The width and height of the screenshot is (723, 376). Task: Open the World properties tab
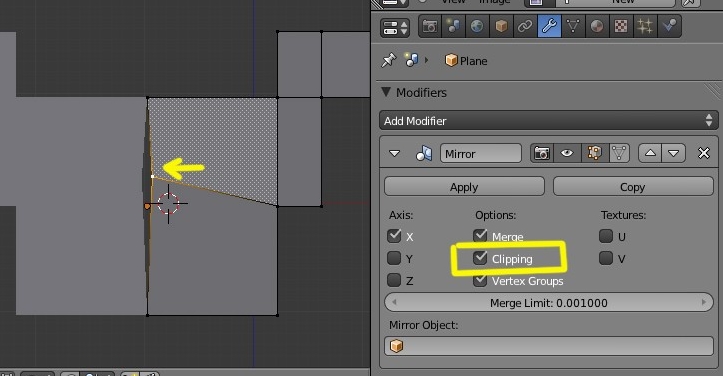[x=477, y=26]
